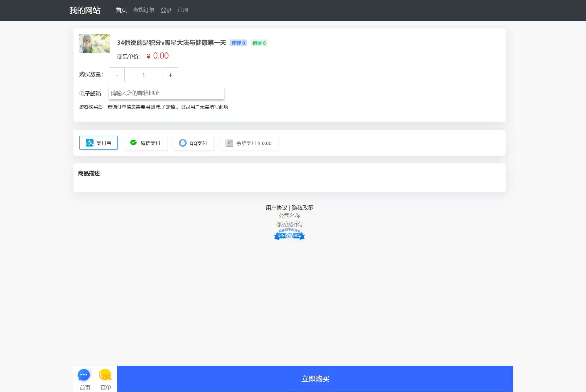Click the yellow 查单 order lookup icon
Screen dimensions: 586x392
coord(105,375)
